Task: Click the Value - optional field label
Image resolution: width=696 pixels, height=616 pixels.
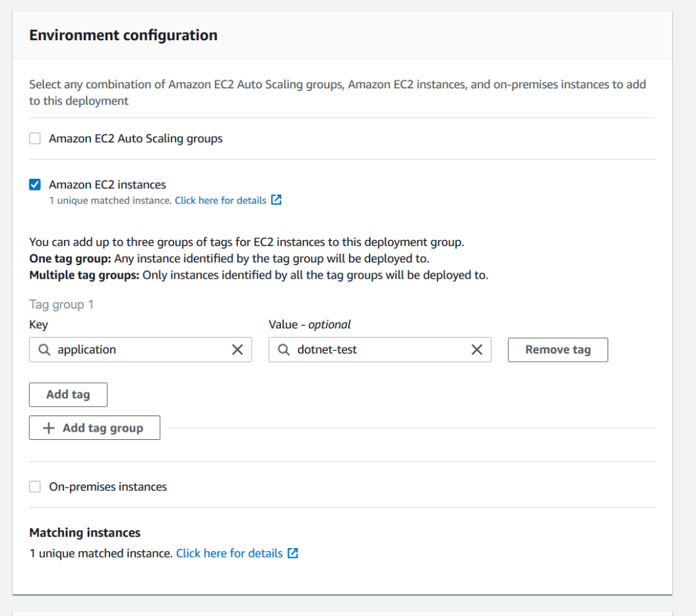Action: tap(310, 324)
